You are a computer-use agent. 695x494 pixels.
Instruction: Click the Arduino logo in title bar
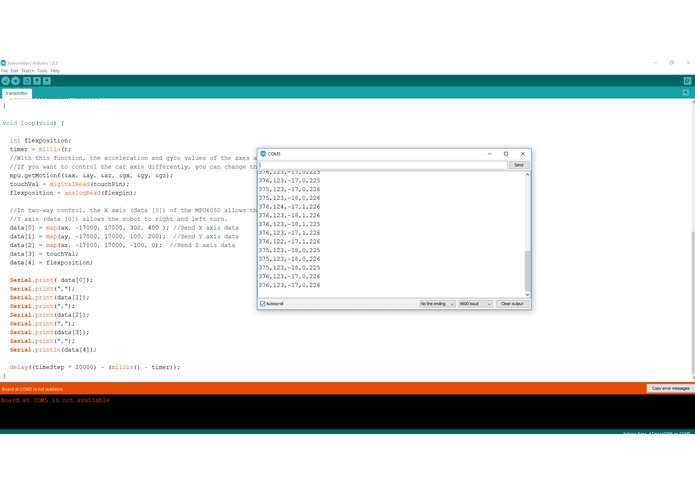pos(4,63)
